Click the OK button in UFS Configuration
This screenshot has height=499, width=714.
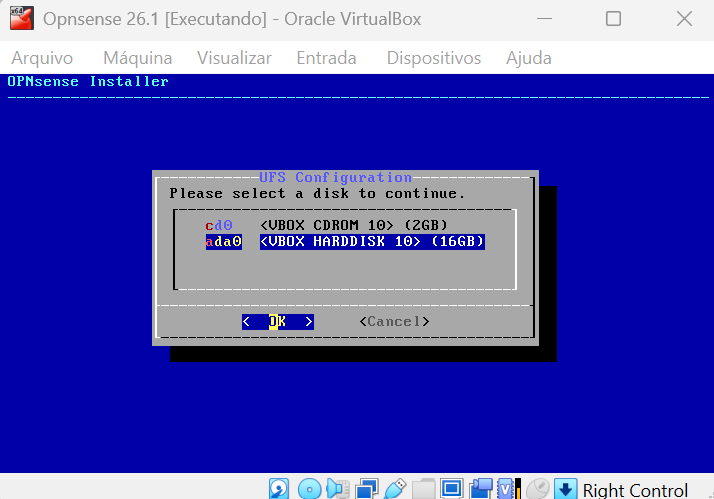(277, 321)
